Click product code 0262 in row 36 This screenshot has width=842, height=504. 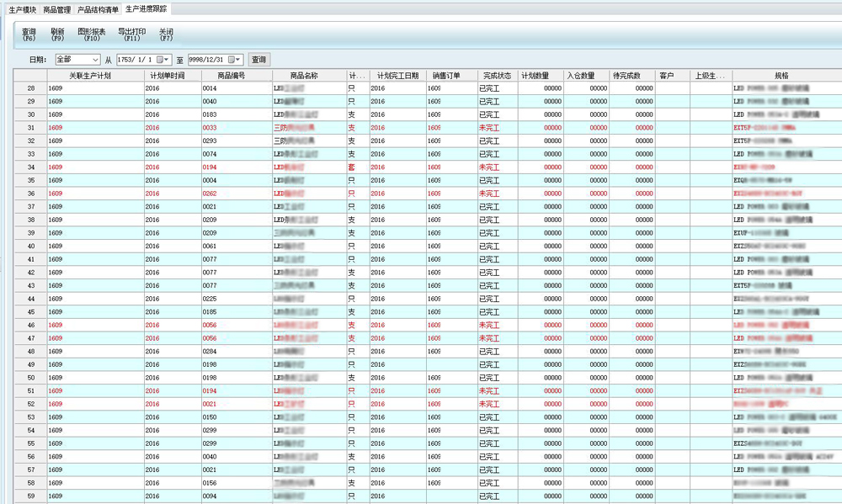(210, 194)
